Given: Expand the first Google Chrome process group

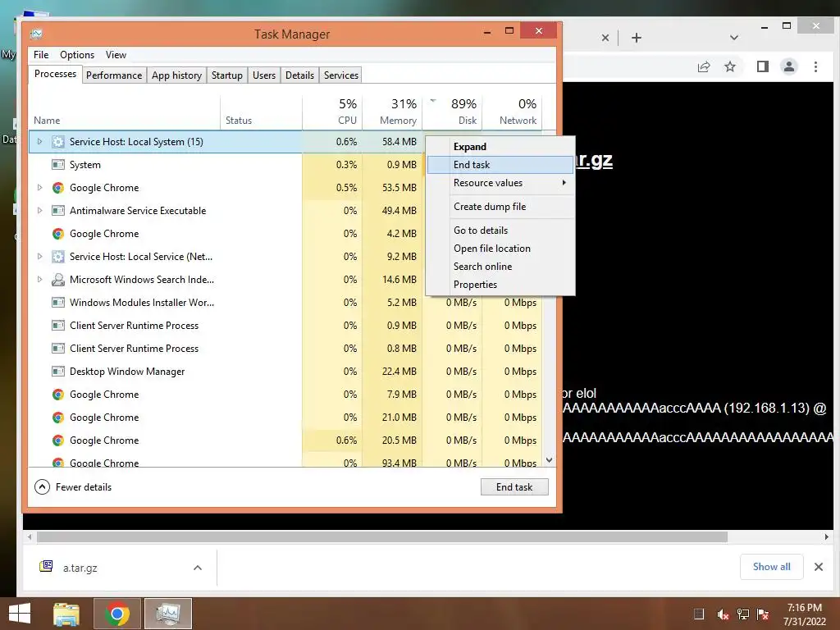Looking at the screenshot, I should [x=39, y=188].
